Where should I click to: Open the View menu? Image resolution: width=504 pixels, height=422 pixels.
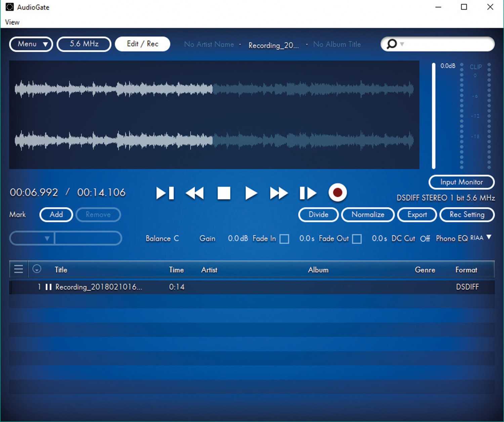tap(12, 22)
